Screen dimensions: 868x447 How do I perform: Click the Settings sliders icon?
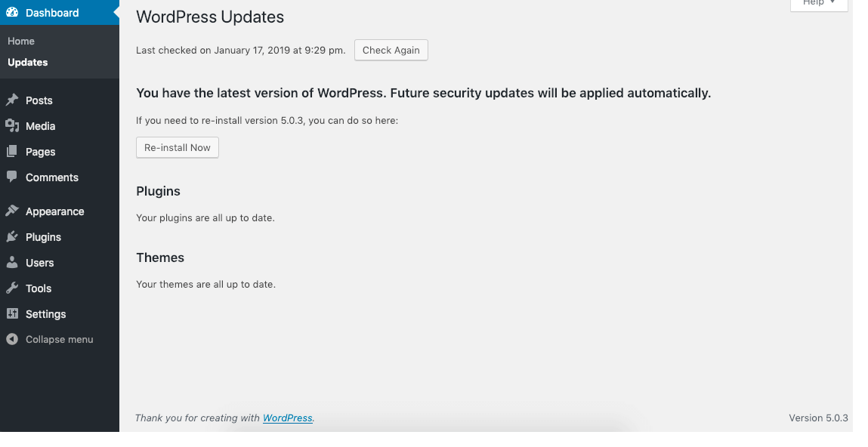(x=12, y=313)
